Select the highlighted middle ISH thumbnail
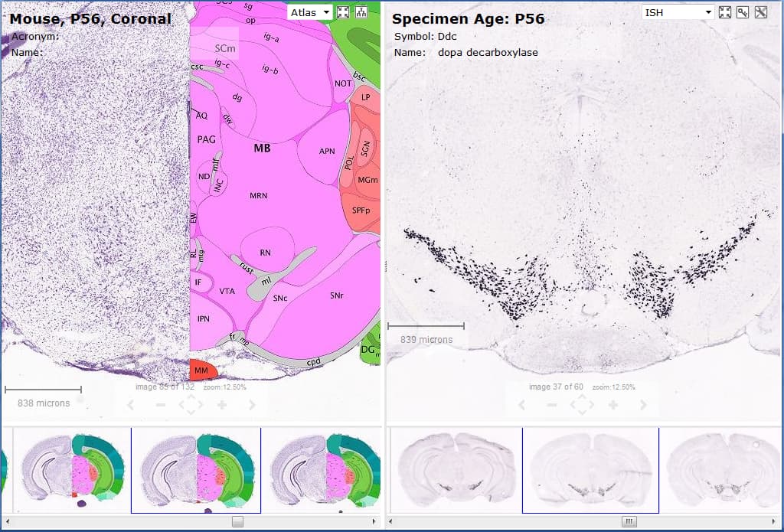This screenshot has height=532, width=784. (590, 470)
